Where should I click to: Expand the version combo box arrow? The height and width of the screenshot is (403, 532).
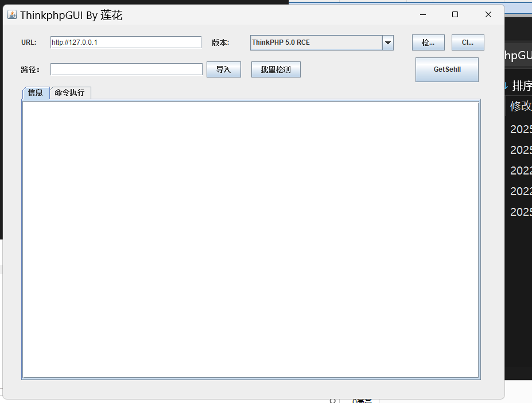pos(388,43)
